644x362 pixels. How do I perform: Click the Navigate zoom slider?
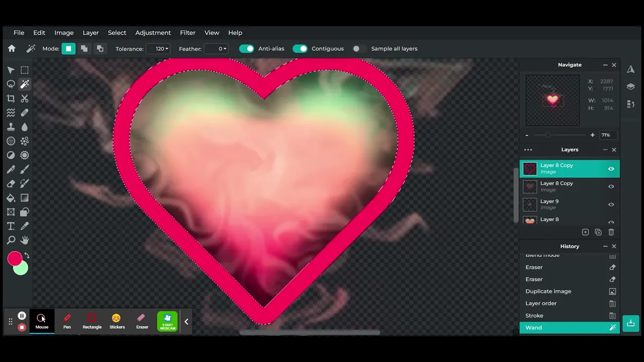[x=559, y=135]
